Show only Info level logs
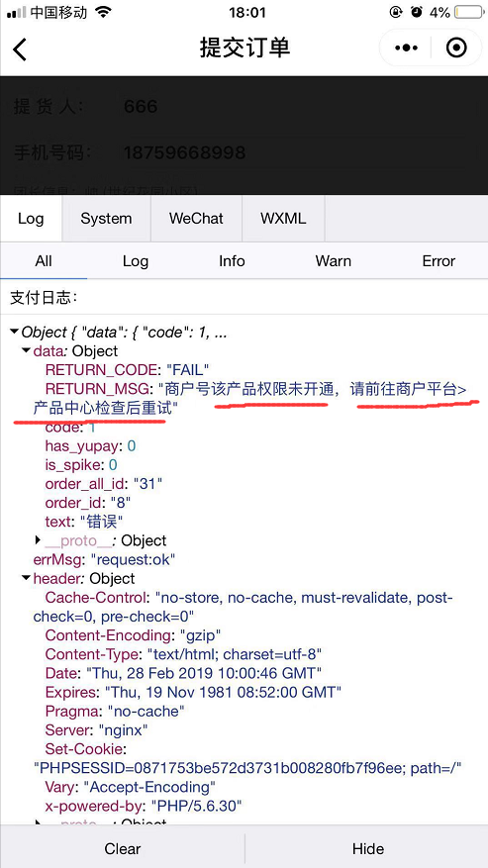The height and width of the screenshot is (868, 488). (x=232, y=260)
